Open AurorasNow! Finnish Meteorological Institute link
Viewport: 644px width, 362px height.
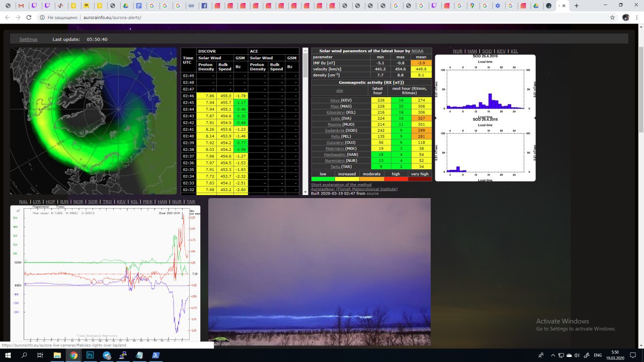(354, 189)
